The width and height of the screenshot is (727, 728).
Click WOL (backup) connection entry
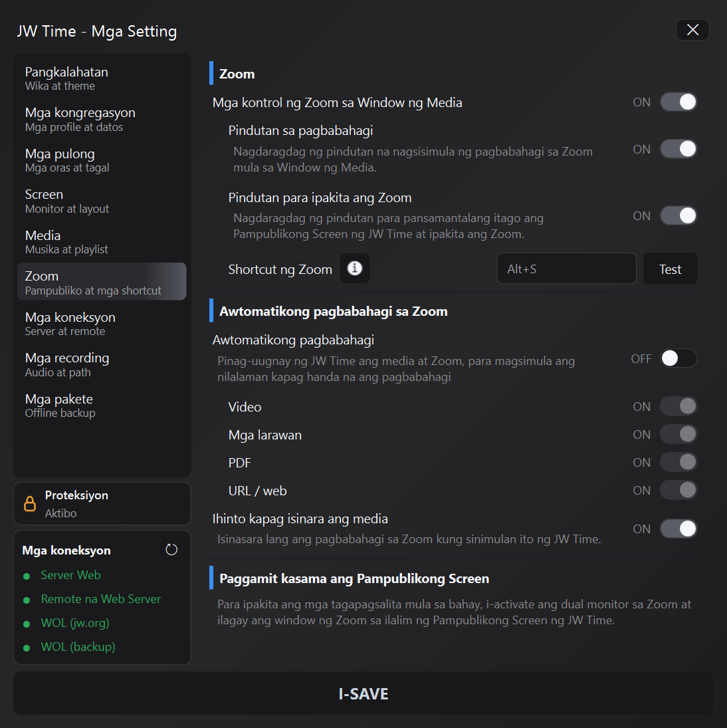pyautogui.click(x=78, y=647)
